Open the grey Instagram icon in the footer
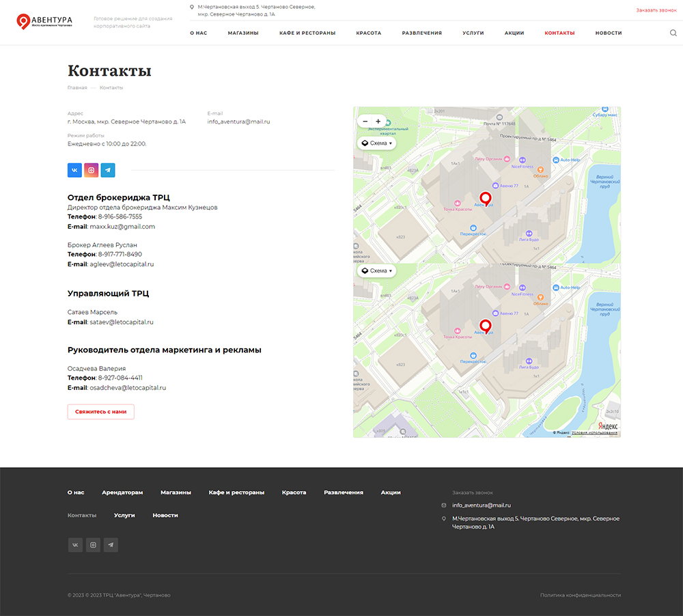683x616 pixels. click(x=93, y=544)
